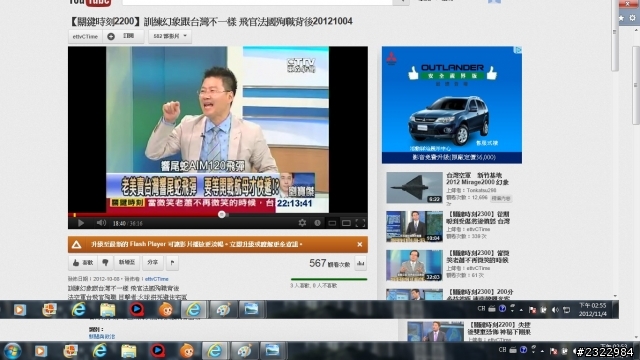Click the 3 likes, 0 dislikes rating bar
The height and width of the screenshot is (360, 640).
(x=329, y=279)
